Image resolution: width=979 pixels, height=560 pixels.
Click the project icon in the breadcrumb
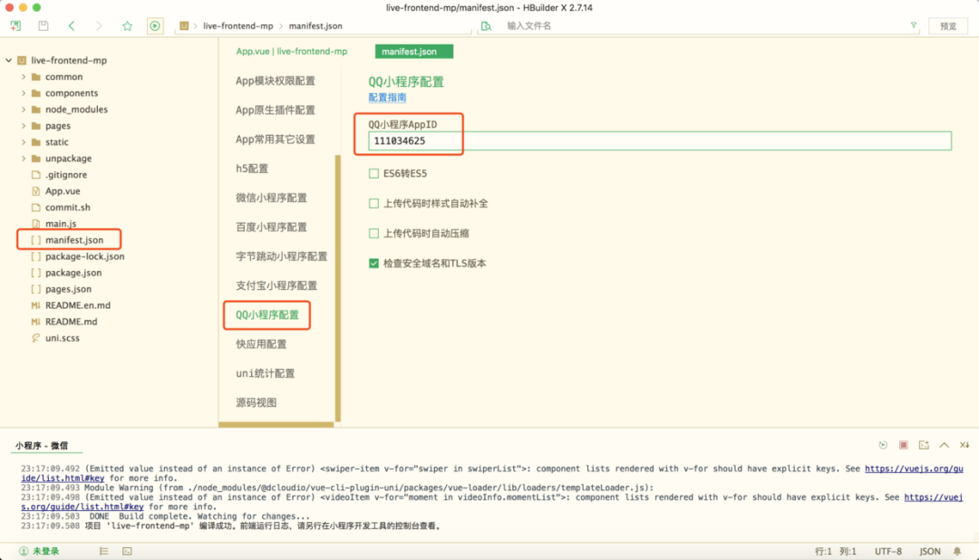[184, 25]
